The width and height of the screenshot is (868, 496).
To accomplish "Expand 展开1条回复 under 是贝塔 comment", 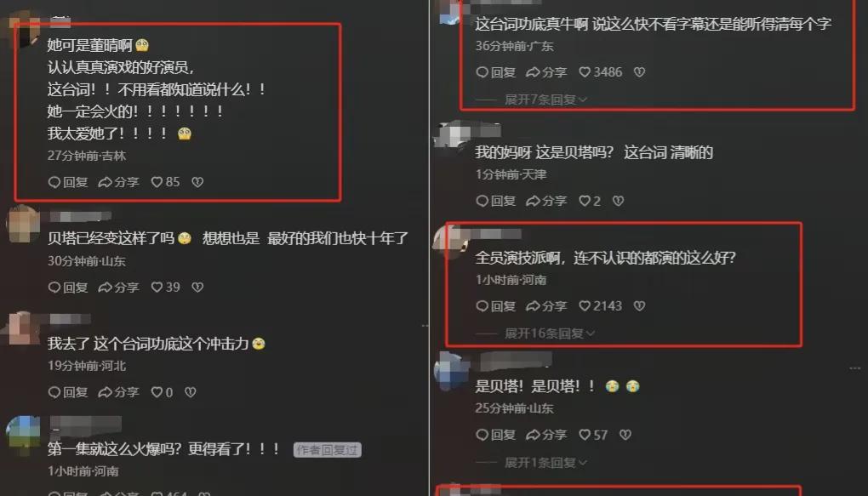I will pyautogui.click(x=545, y=462).
